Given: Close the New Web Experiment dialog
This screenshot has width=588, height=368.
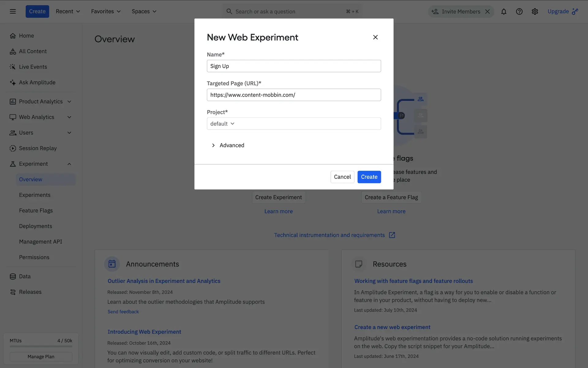Looking at the screenshot, I should pyautogui.click(x=375, y=37).
